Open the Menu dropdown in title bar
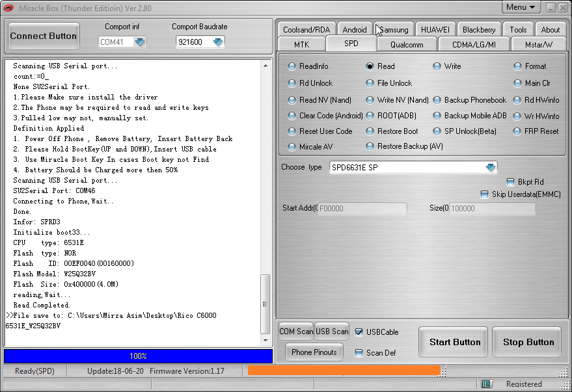 [521, 7]
